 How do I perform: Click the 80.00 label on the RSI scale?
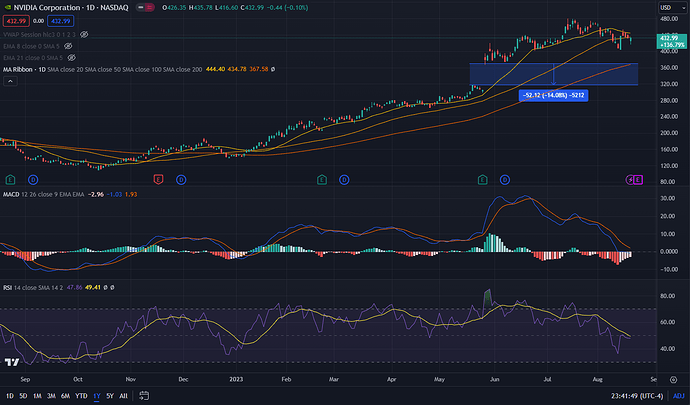tap(668, 296)
